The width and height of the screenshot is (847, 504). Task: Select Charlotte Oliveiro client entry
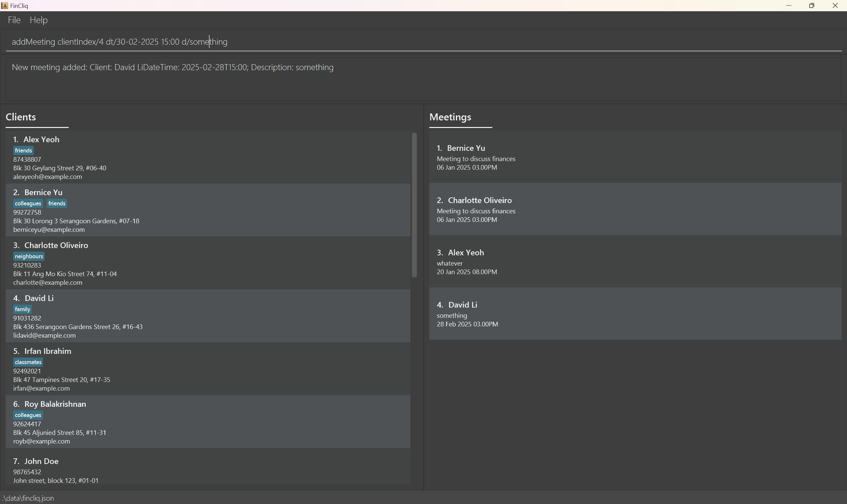(207, 263)
